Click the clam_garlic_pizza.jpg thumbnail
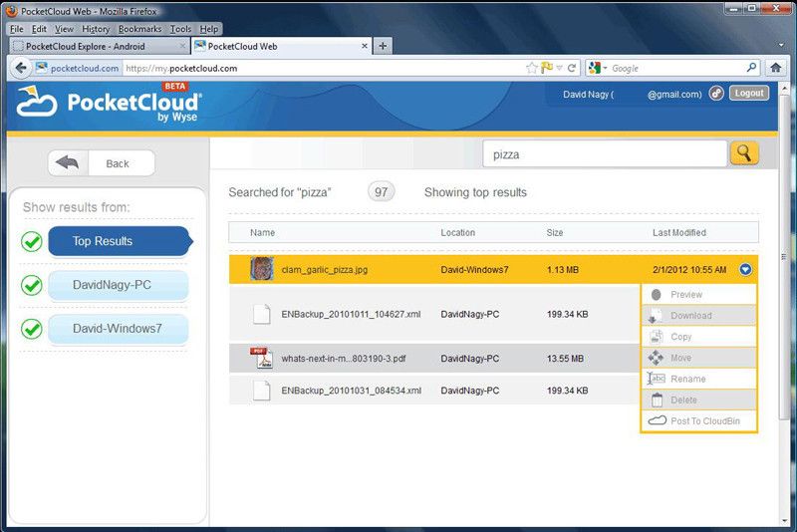This screenshot has width=797, height=532. point(262,269)
